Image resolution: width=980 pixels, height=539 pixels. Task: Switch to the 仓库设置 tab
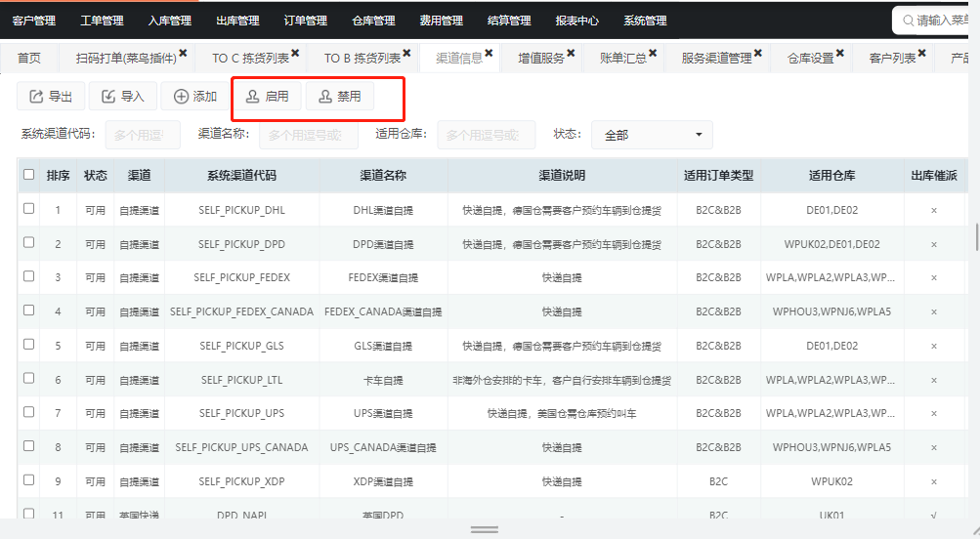point(811,58)
